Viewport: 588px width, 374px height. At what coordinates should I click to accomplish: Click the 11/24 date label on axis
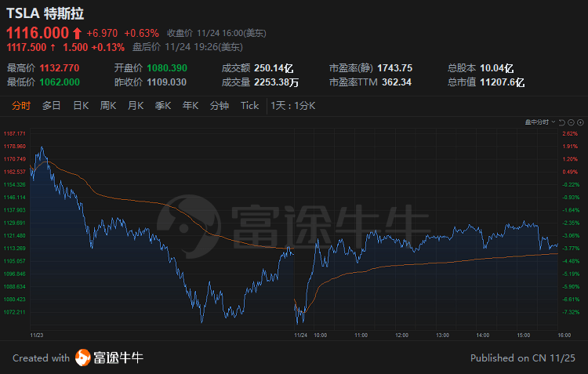pos(301,336)
